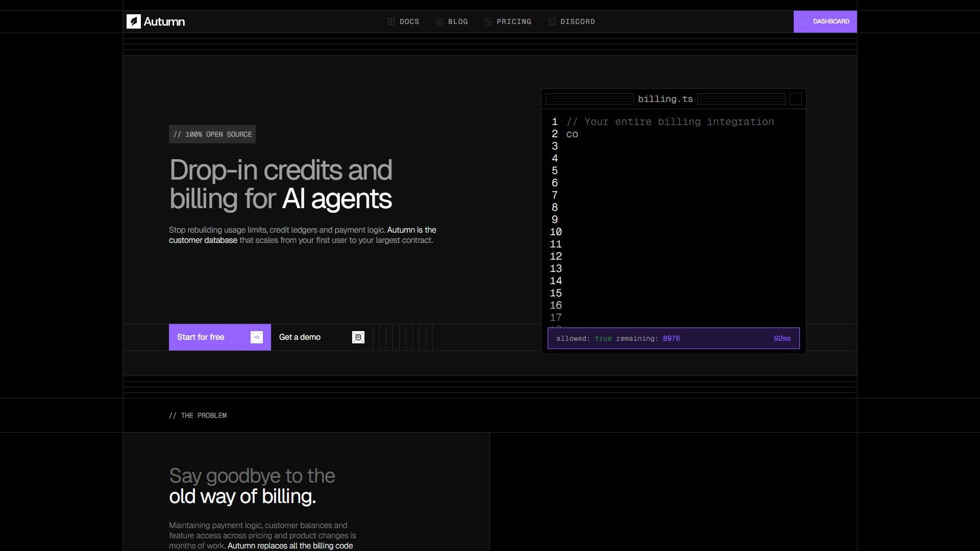
Task: Click the Autumn wordmark text
Action: (164, 21)
